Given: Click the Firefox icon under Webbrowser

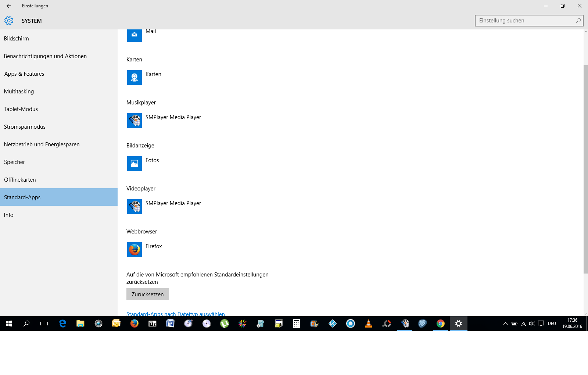Looking at the screenshot, I should (135, 250).
